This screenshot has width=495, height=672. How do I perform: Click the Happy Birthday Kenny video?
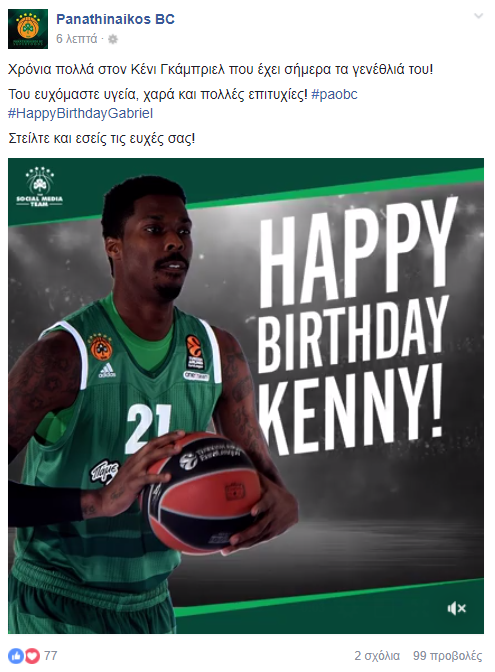pos(246,396)
